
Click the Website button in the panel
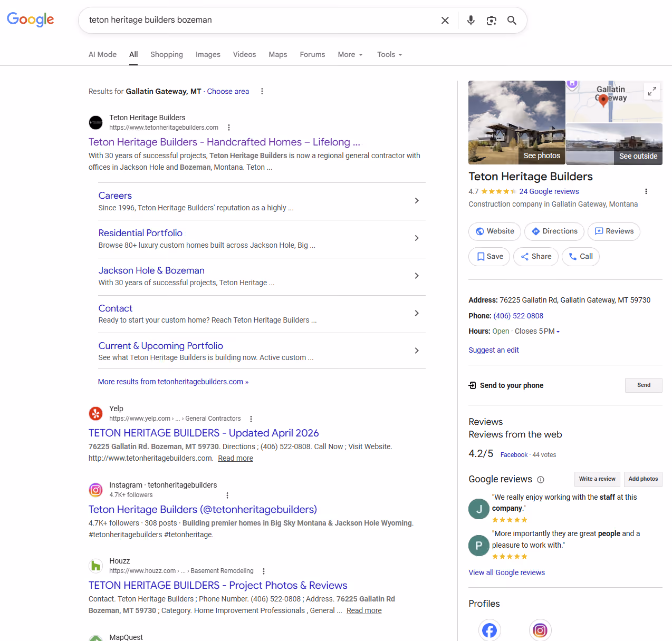click(495, 231)
